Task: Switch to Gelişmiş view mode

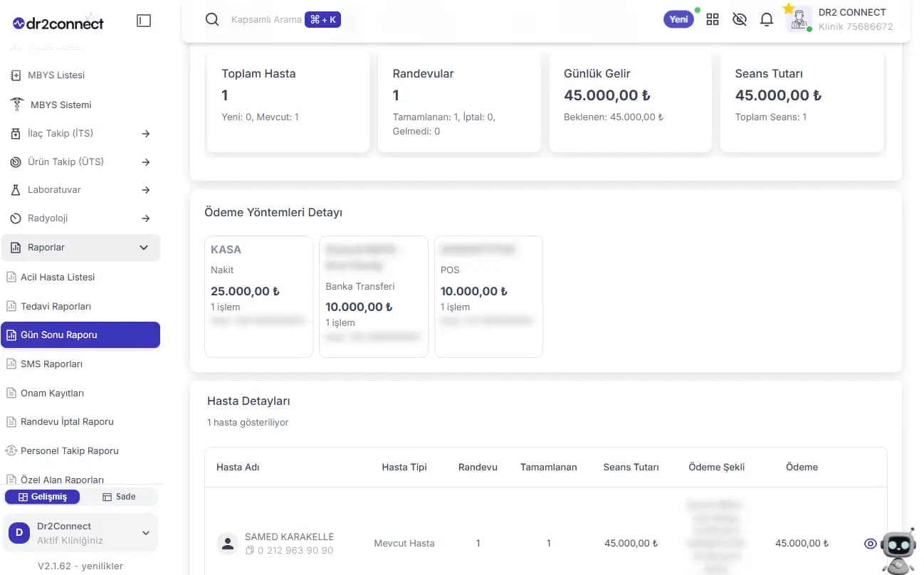Action: pyautogui.click(x=42, y=497)
